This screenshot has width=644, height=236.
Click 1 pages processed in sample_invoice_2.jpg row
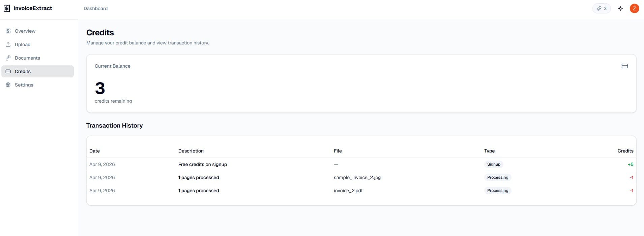(x=199, y=177)
